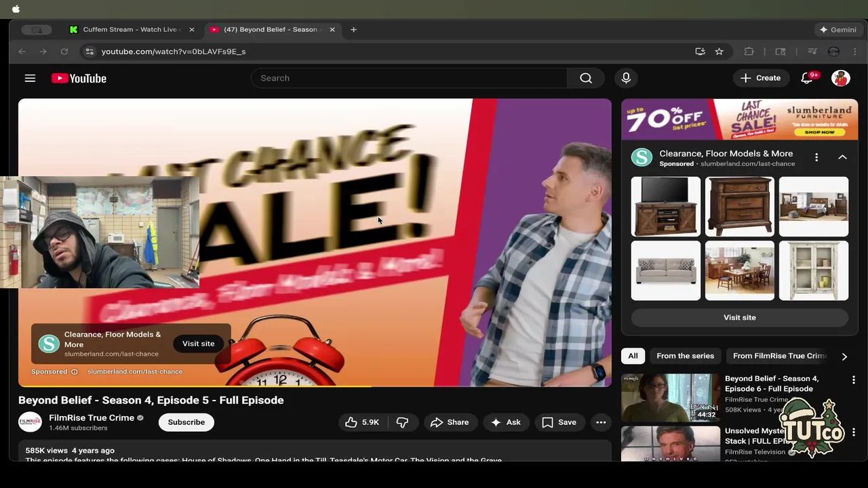Open the tab search dropdown
Viewport: 868px width, 488px height.
[37, 30]
